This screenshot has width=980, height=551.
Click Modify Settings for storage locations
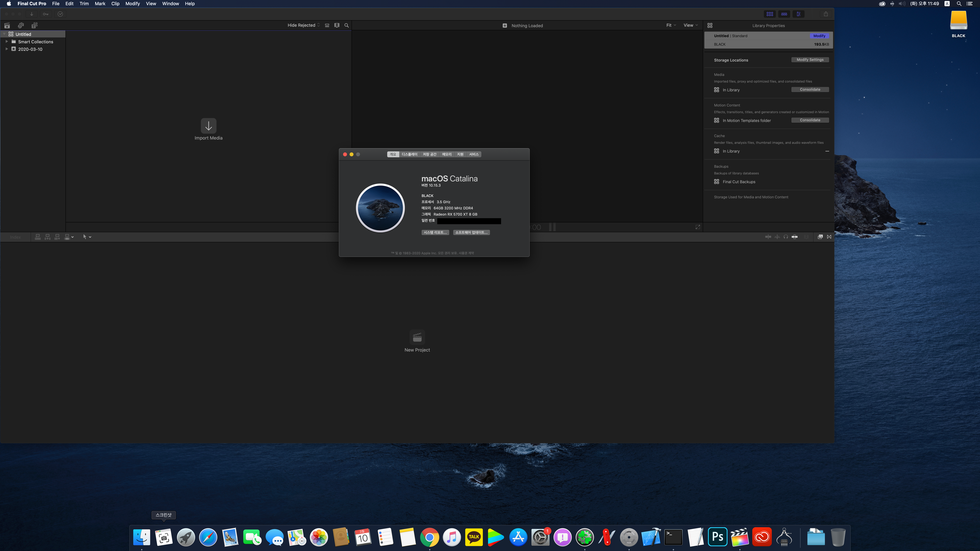[x=810, y=60]
